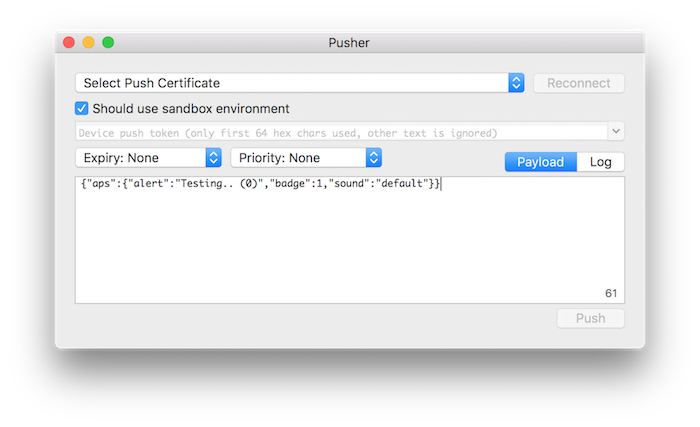Image resolution: width=700 pixels, height=427 pixels.
Task: Click the blue arrows on the certificate selector
Action: [516, 83]
